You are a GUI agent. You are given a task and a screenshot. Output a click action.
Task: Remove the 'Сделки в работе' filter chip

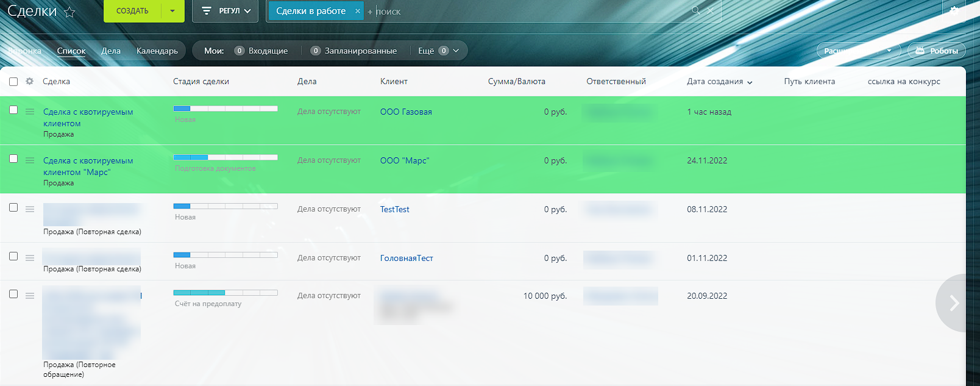(358, 11)
